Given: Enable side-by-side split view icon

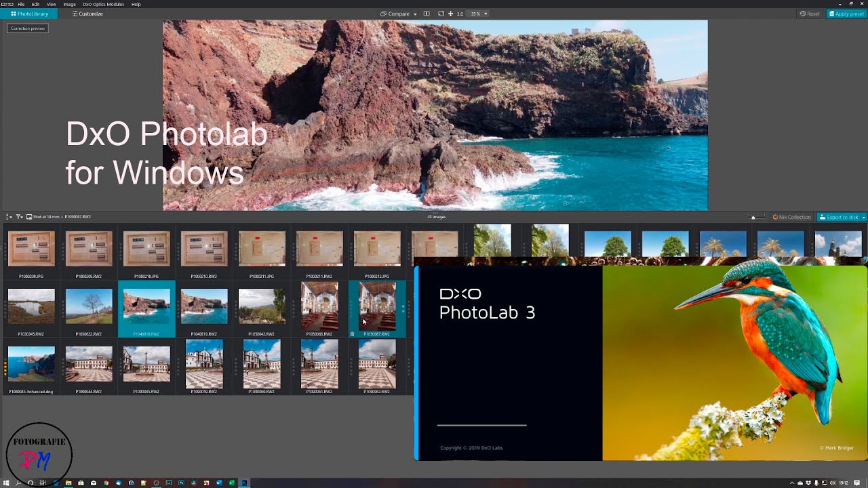Looking at the screenshot, I should tap(427, 14).
